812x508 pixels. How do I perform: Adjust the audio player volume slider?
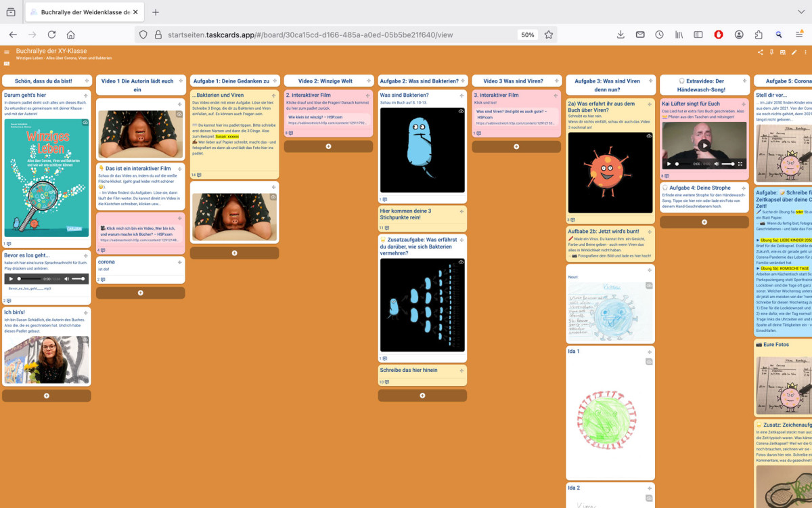78,279
